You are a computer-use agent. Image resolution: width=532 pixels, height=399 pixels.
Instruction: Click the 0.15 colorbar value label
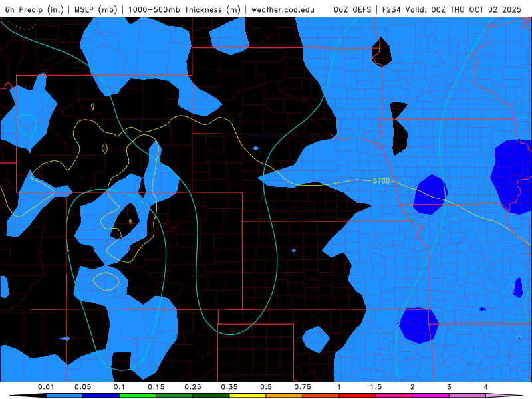click(x=156, y=387)
